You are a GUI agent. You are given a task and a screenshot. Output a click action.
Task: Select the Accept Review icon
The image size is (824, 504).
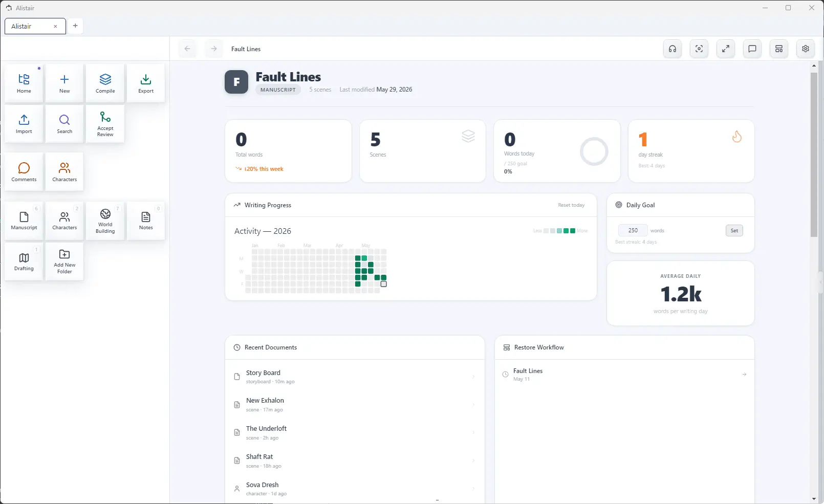coord(105,123)
